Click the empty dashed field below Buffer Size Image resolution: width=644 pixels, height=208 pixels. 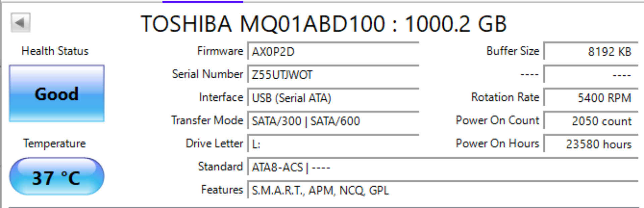point(591,75)
